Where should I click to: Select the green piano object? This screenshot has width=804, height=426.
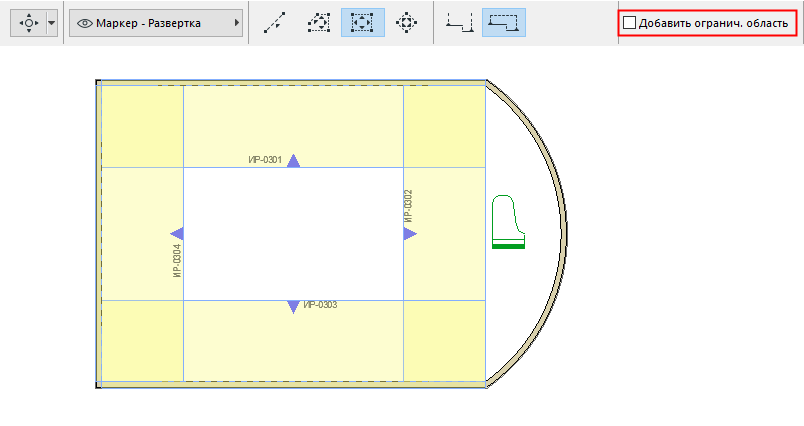[508, 221]
